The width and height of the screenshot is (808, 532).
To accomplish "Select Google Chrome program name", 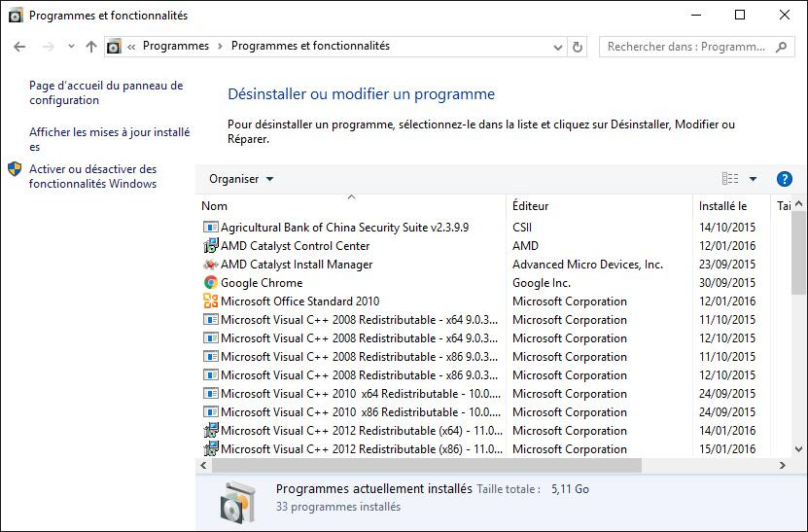I will (x=262, y=282).
